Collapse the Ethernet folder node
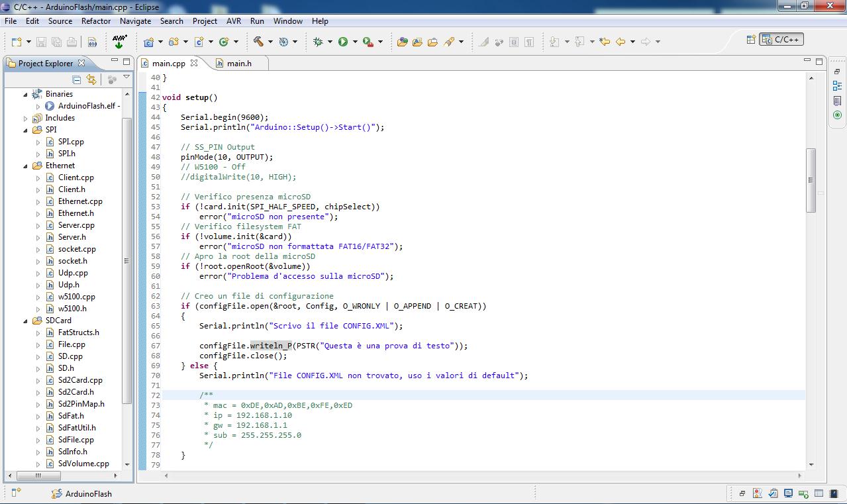This screenshot has width=847, height=504. [26, 166]
